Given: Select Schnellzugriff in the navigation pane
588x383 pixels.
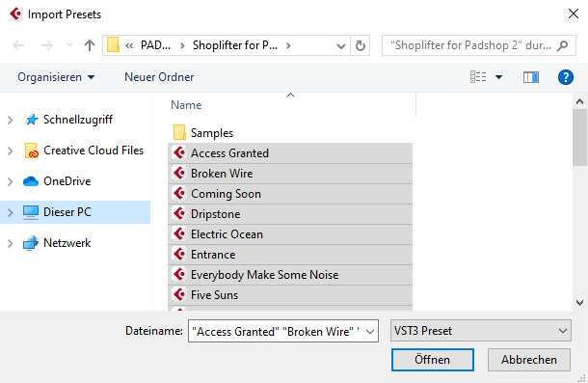Looking at the screenshot, I should (x=78, y=120).
